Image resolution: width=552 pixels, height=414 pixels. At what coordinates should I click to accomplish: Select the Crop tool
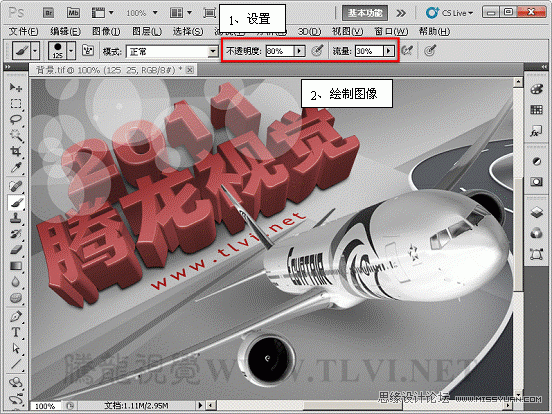coord(16,151)
